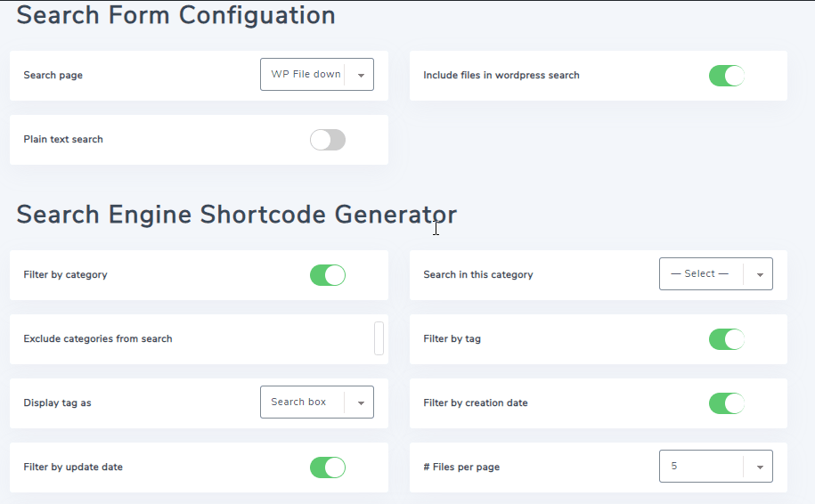
Task: Click the Select dropdown arrow icon
Action: [760, 275]
